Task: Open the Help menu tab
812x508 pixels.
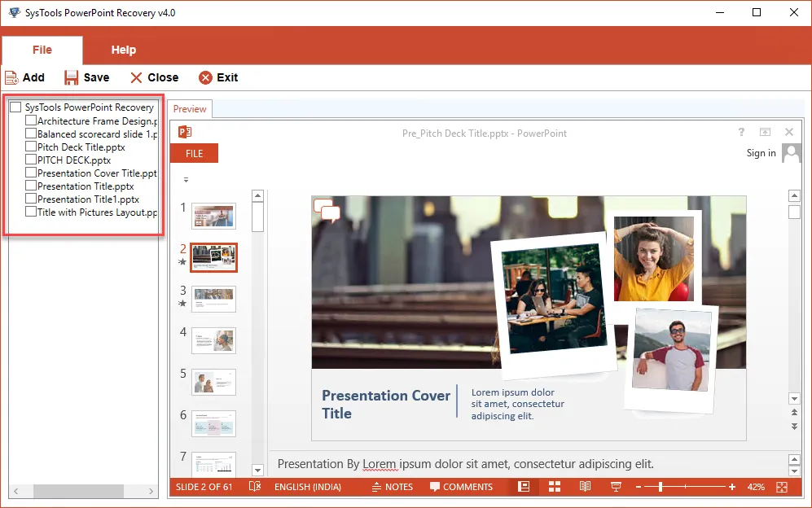Action: (123, 50)
